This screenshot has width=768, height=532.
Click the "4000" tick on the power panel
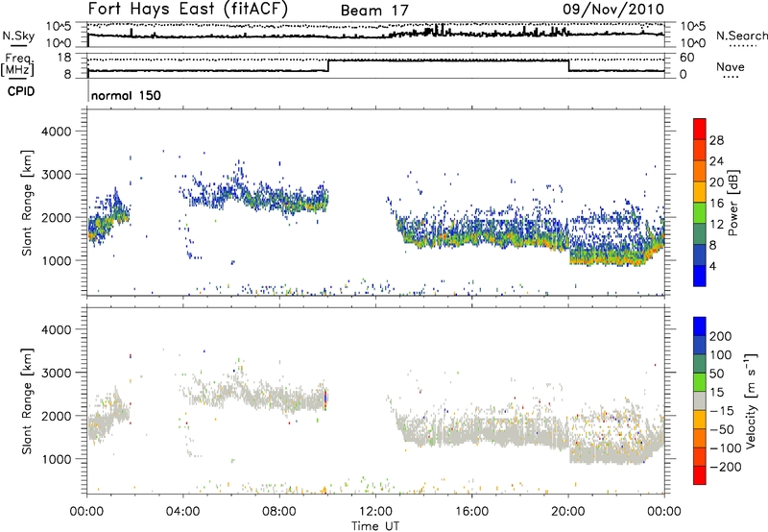(x=57, y=132)
